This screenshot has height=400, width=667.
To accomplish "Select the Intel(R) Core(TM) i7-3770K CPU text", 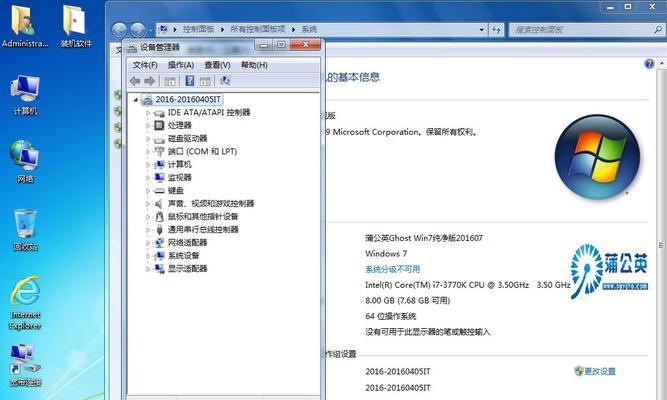I will click(468, 285).
